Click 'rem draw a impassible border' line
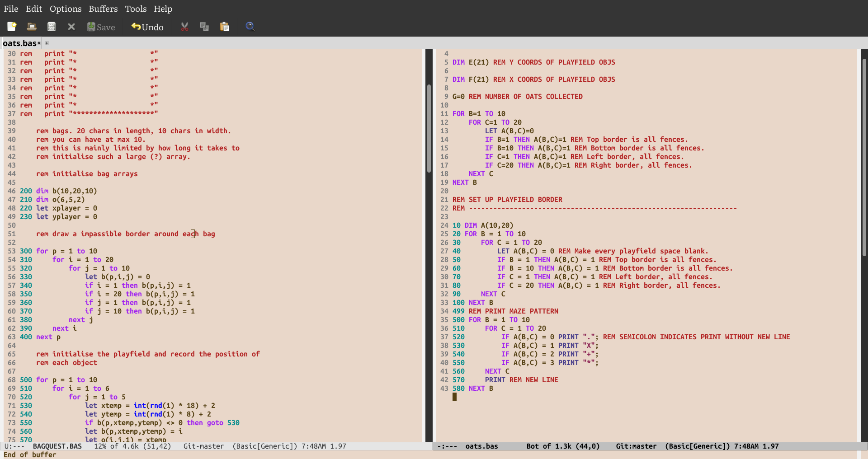The height and width of the screenshot is (459, 868). coord(126,234)
